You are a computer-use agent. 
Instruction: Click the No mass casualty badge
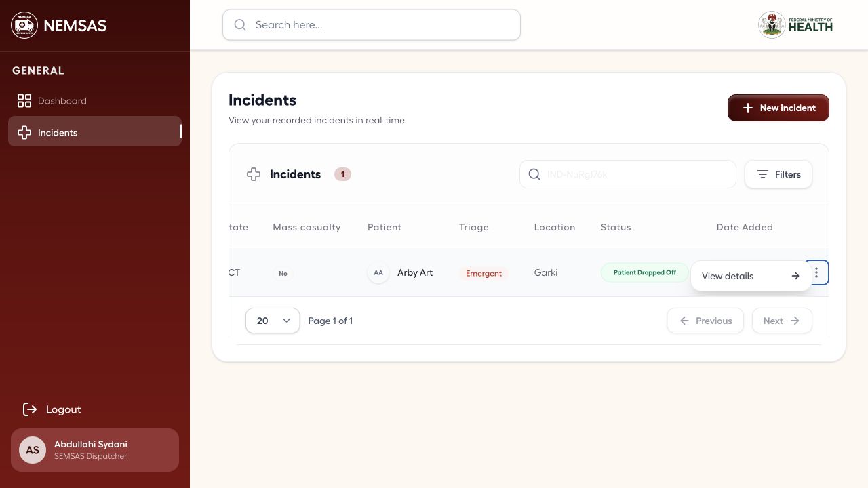(x=283, y=273)
